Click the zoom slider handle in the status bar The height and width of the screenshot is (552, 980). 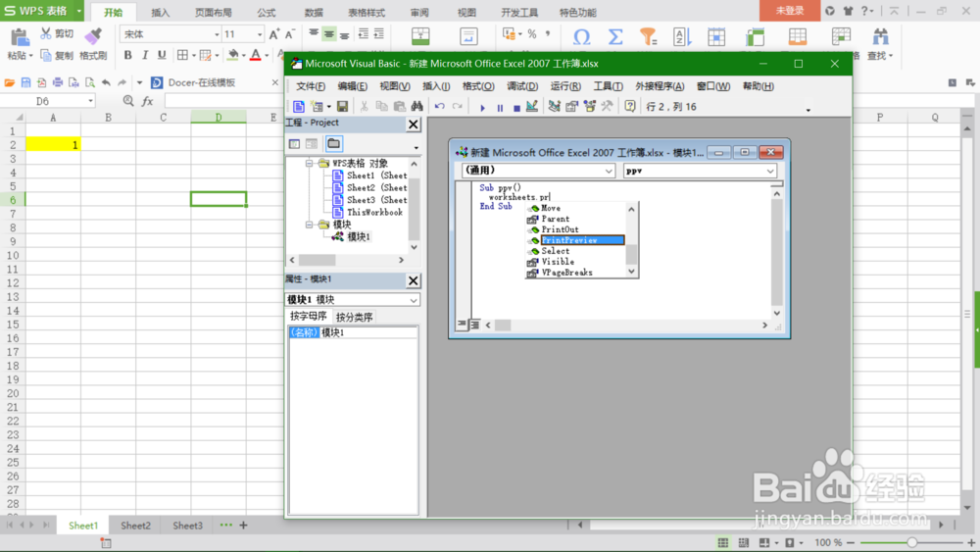coord(911,542)
